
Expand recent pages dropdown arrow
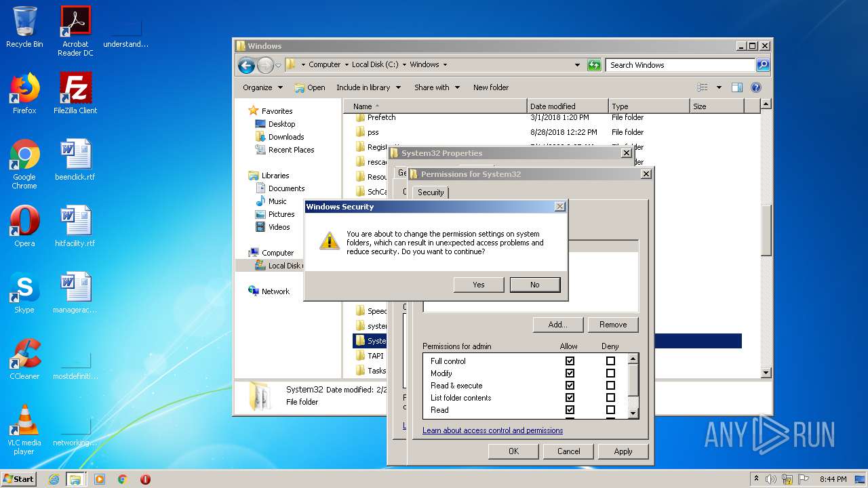point(278,66)
